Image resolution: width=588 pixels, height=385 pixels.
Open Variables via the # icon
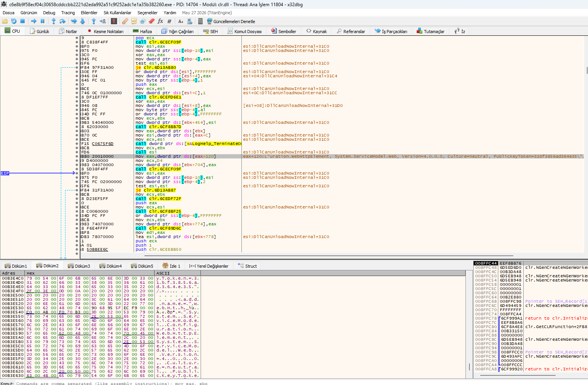169,21
